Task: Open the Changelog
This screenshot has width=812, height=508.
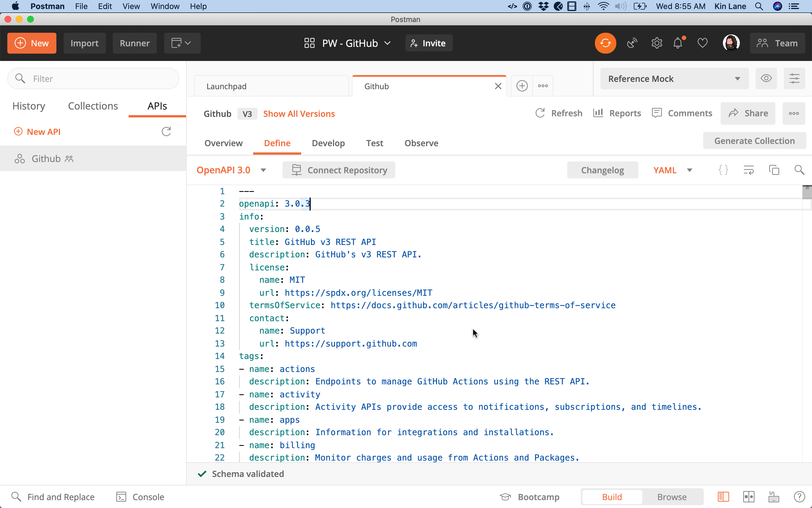Action: [602, 170]
